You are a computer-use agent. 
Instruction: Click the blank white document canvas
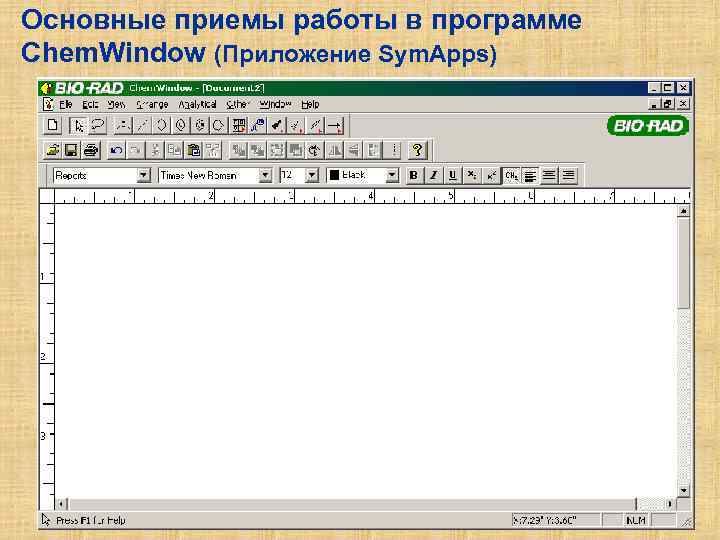366,351
